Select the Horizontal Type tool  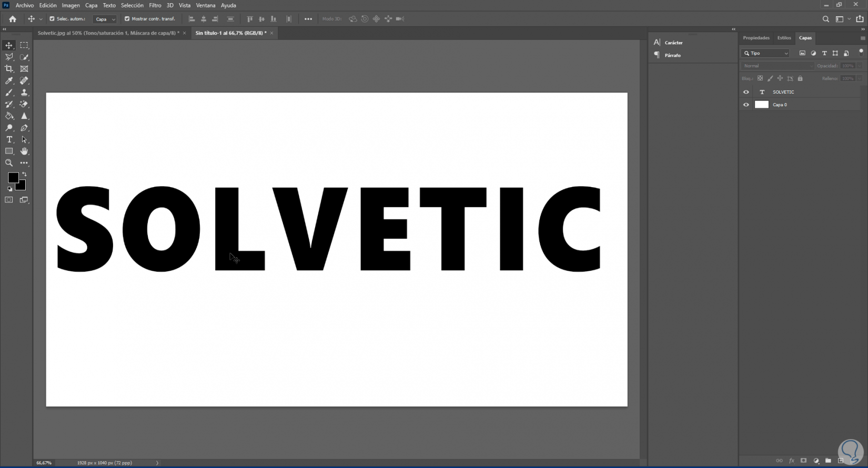pyautogui.click(x=9, y=139)
